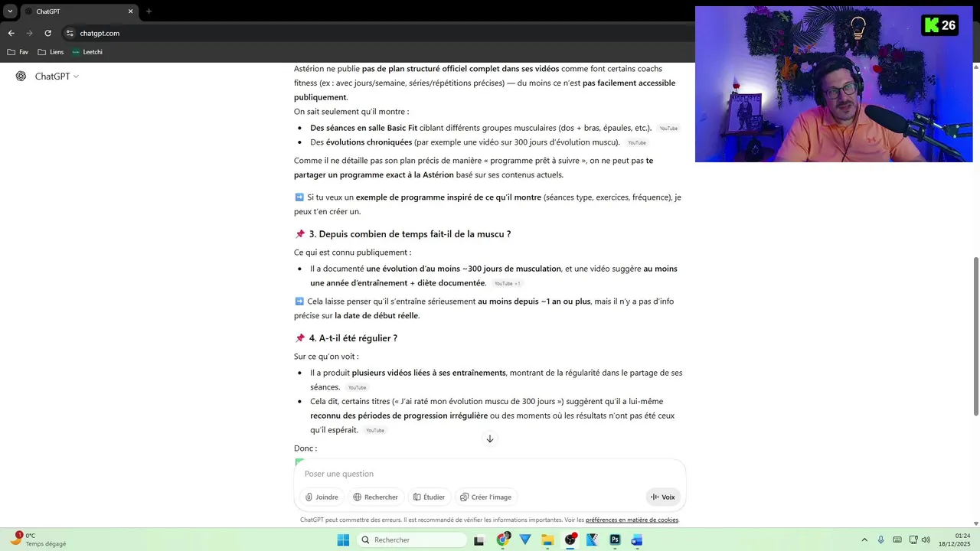The width and height of the screenshot is (980, 551).
Task: Click the Joindre attachment button
Action: (322, 497)
